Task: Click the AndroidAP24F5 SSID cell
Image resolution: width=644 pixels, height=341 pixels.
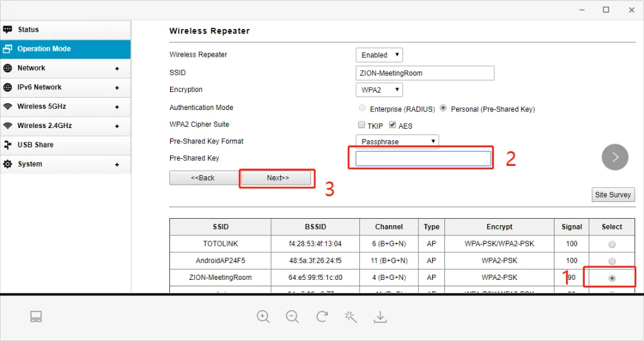Action: [x=220, y=261]
